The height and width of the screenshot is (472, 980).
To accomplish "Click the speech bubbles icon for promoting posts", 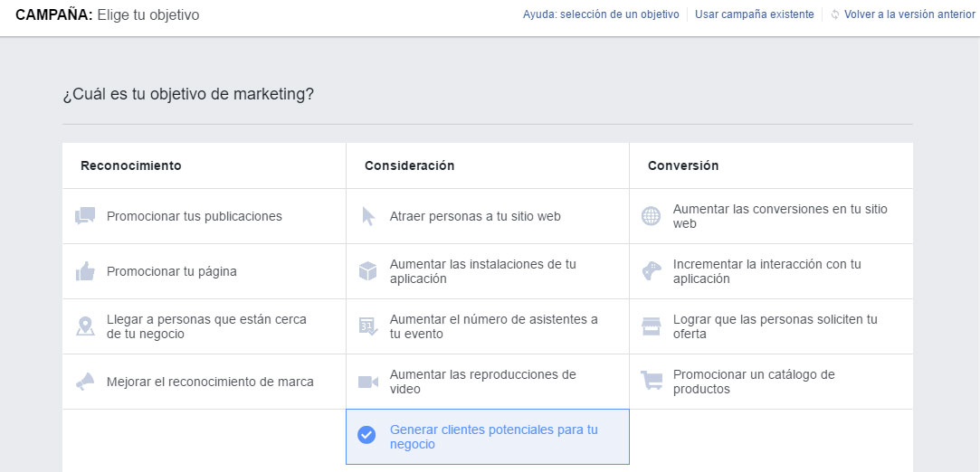I will coord(85,216).
